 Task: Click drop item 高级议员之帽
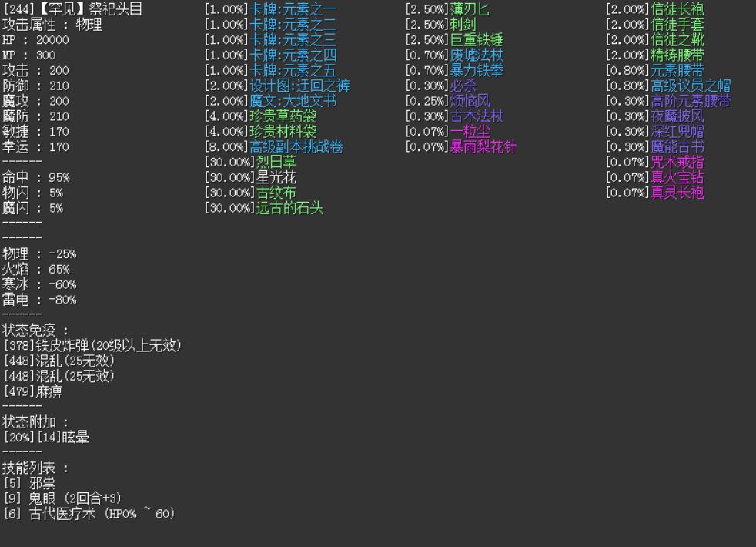pos(691,86)
